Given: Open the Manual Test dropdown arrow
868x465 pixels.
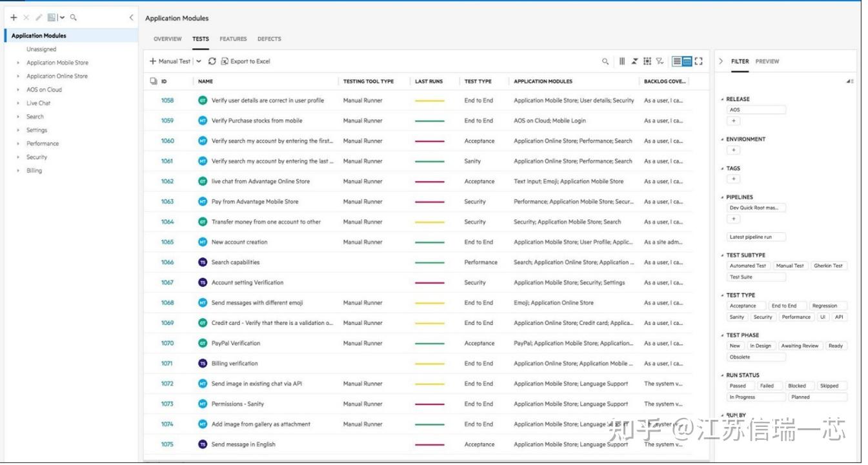Looking at the screenshot, I should (198, 61).
